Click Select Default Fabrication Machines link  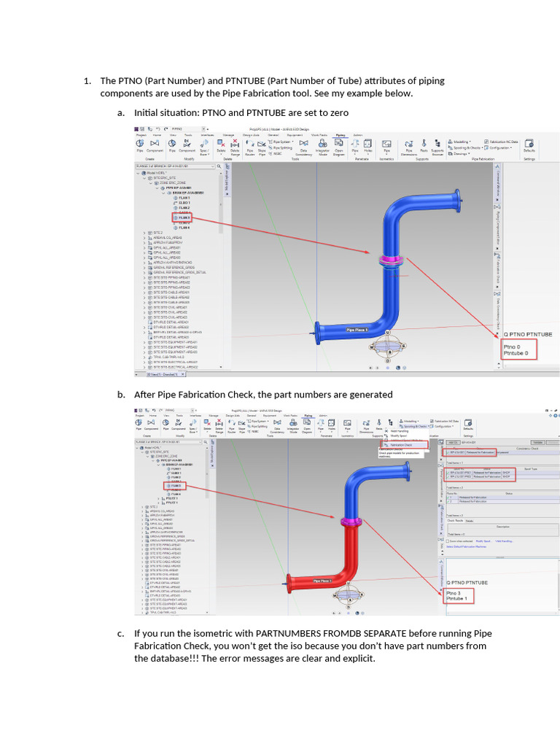[467, 546]
